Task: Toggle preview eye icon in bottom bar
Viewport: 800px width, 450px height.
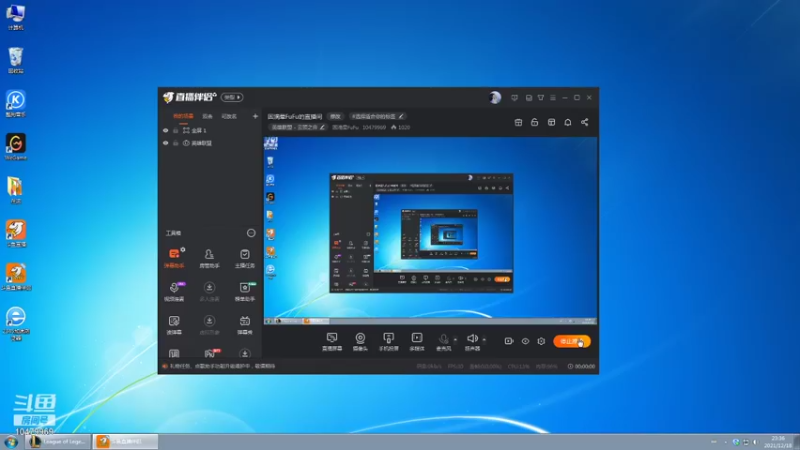Action: click(525, 341)
